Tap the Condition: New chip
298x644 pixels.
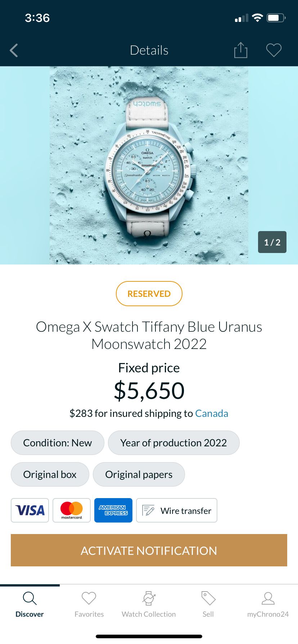(x=58, y=443)
